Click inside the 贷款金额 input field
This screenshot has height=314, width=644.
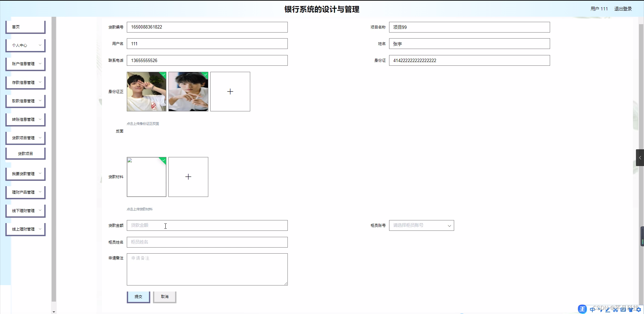[x=207, y=225]
